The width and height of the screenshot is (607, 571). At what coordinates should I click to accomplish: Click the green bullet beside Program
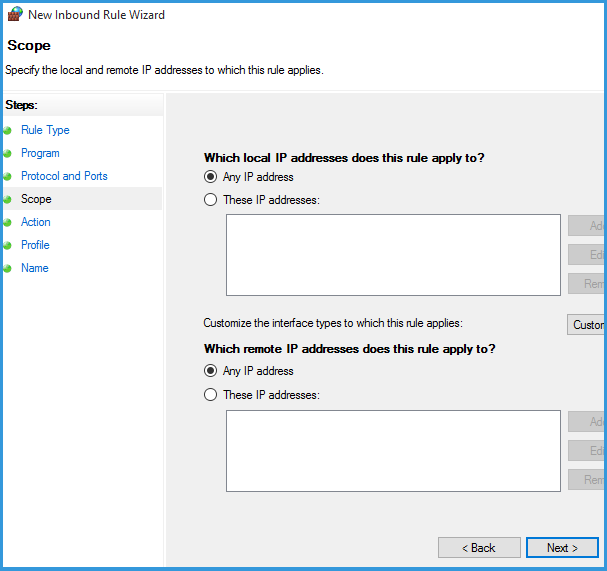tap(9, 154)
